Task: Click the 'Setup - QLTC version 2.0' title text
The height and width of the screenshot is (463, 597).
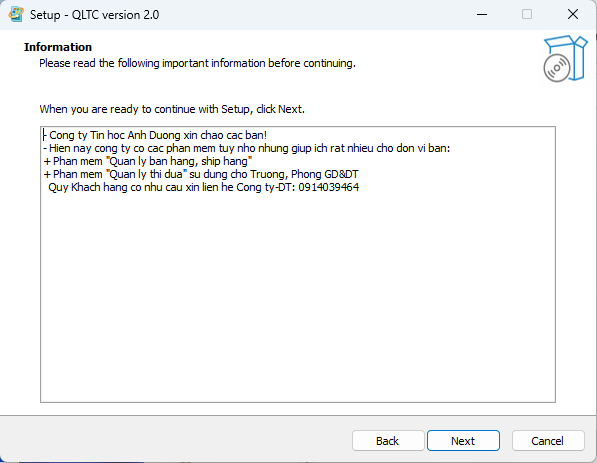Action: pyautogui.click(x=94, y=15)
